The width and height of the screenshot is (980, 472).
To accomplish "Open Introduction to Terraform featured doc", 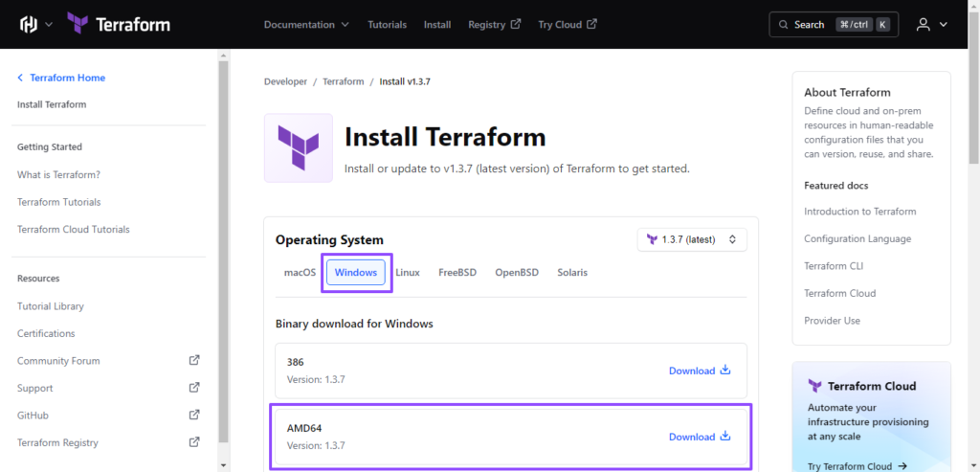I will 860,212.
